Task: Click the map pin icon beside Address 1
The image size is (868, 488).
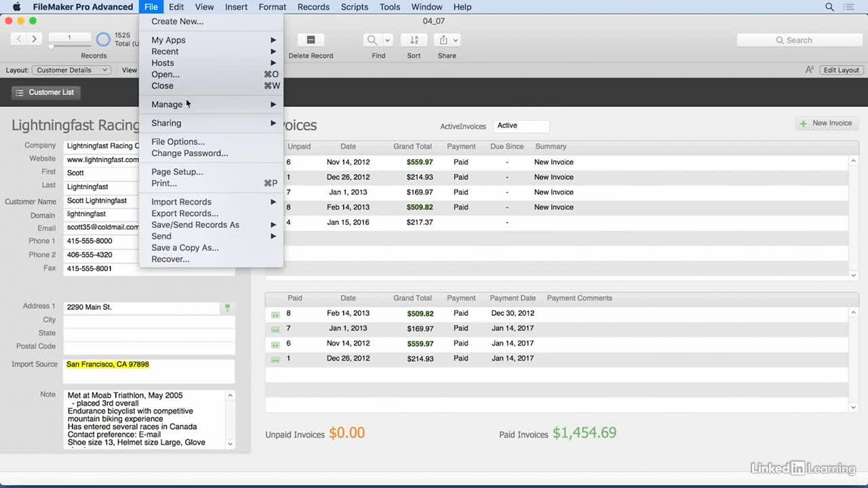Action: [x=227, y=308]
